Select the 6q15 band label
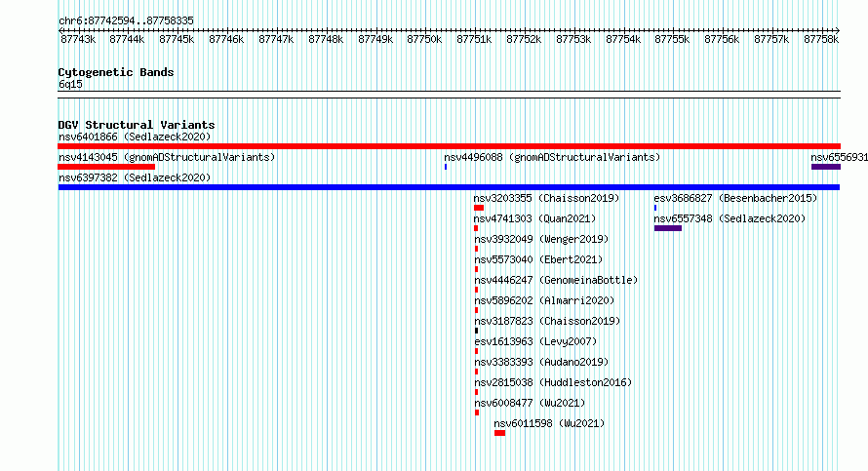The width and height of the screenshot is (868, 471). click(70, 84)
